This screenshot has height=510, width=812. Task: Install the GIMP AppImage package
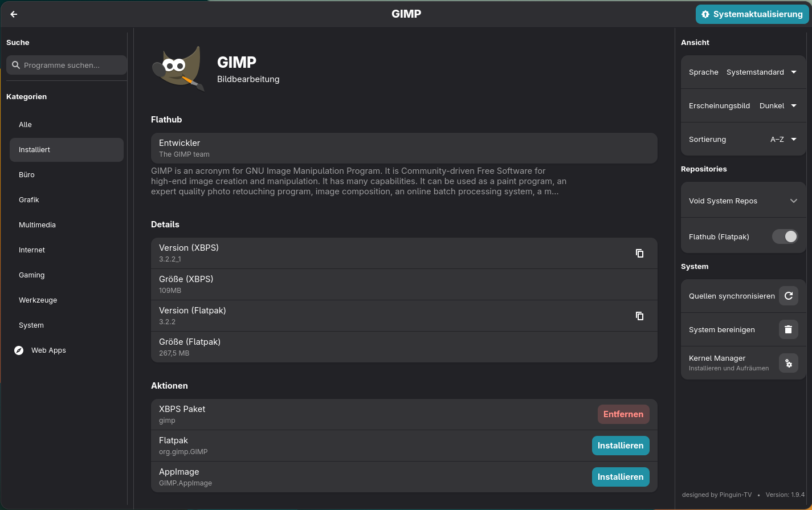(x=621, y=477)
